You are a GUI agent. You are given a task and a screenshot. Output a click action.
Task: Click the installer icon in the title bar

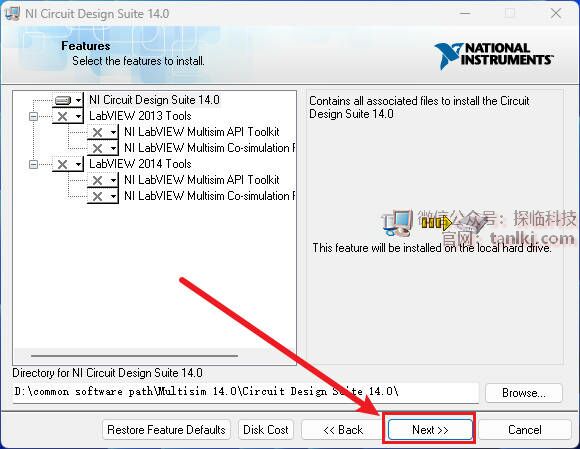[12, 14]
